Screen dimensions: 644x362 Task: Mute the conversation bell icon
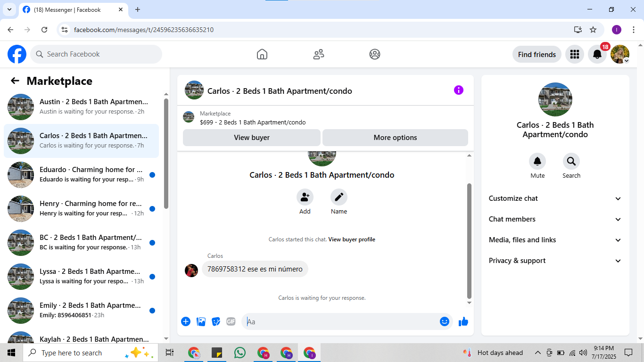(x=537, y=162)
